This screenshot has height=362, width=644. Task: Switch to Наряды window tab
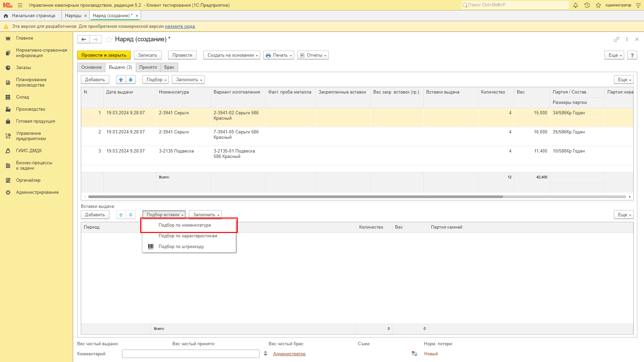(x=73, y=16)
